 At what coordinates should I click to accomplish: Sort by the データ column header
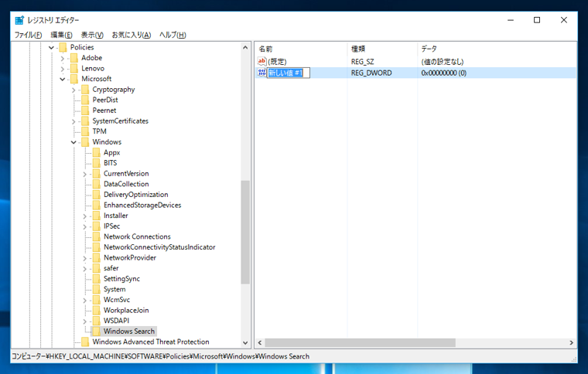click(497, 49)
